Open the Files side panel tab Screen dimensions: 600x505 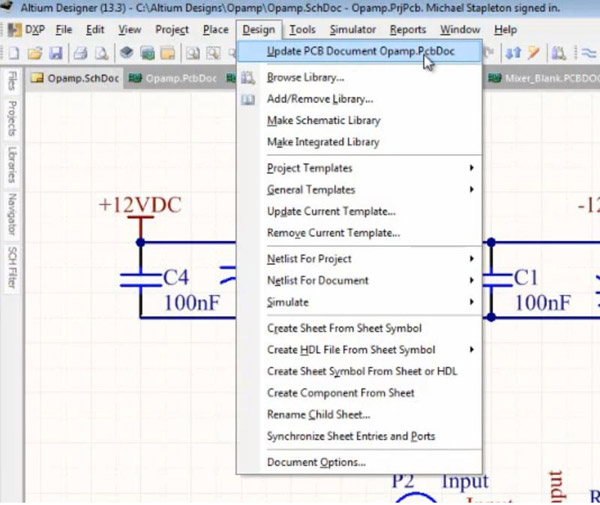pos(12,81)
